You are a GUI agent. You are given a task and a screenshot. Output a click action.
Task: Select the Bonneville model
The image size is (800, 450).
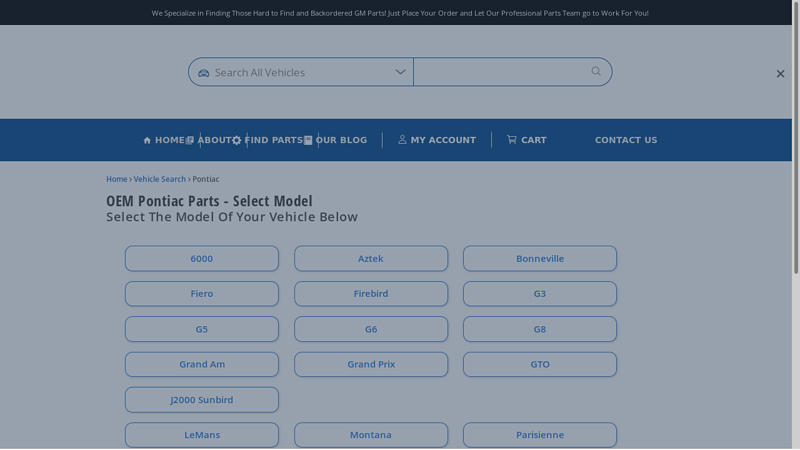tap(540, 259)
